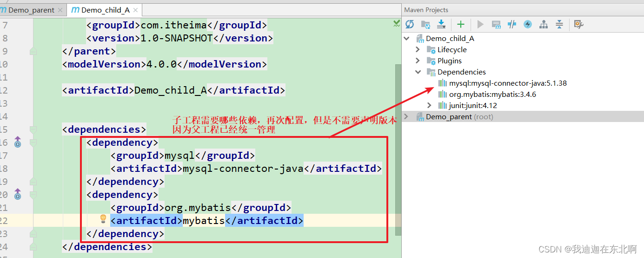The height and width of the screenshot is (258, 644).
Task: Click org.mybatis groupId text
Action: coord(198,208)
